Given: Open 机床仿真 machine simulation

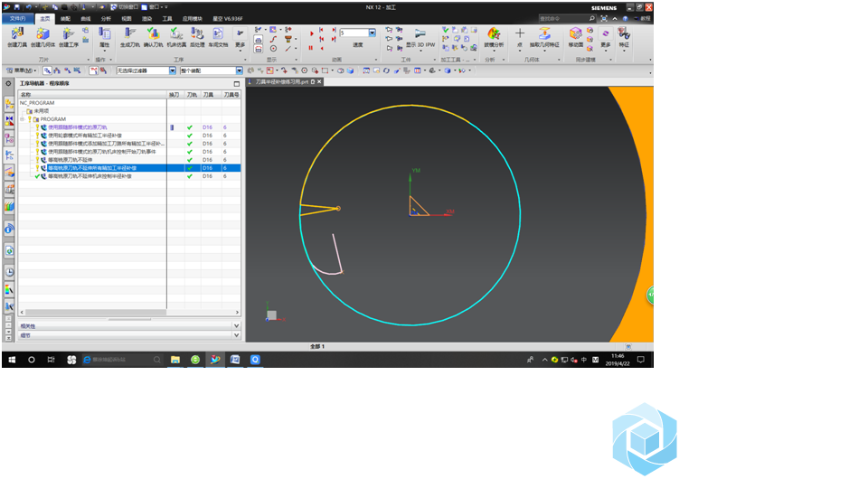Looking at the screenshot, I should [x=176, y=34].
